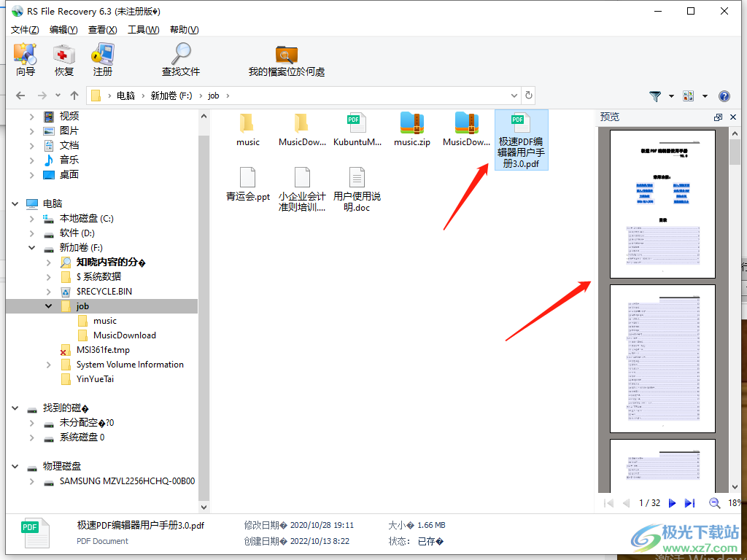
Task: Select the 小企业会计准则培训 file icon
Action: click(302, 177)
